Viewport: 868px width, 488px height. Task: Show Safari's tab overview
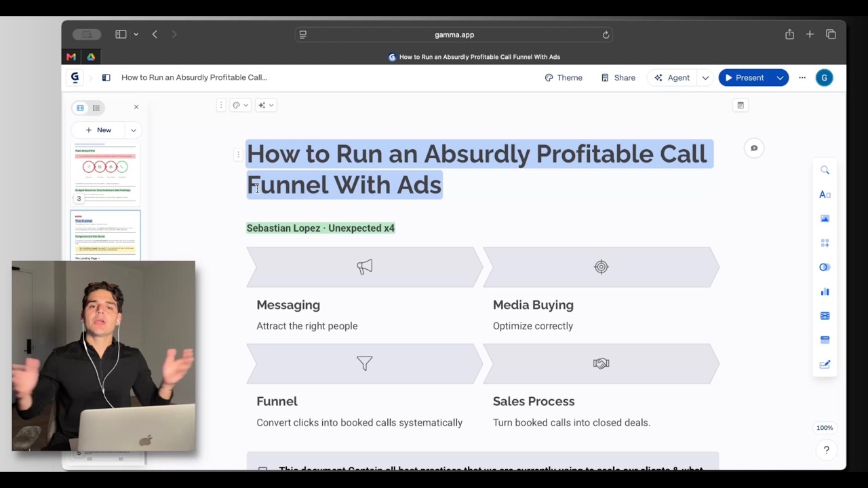[x=831, y=35]
